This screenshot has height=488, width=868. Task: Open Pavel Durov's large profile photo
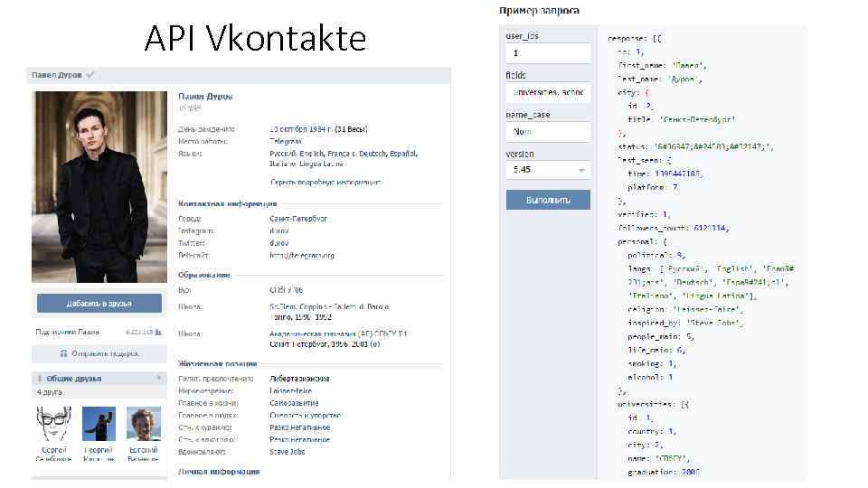[99, 187]
